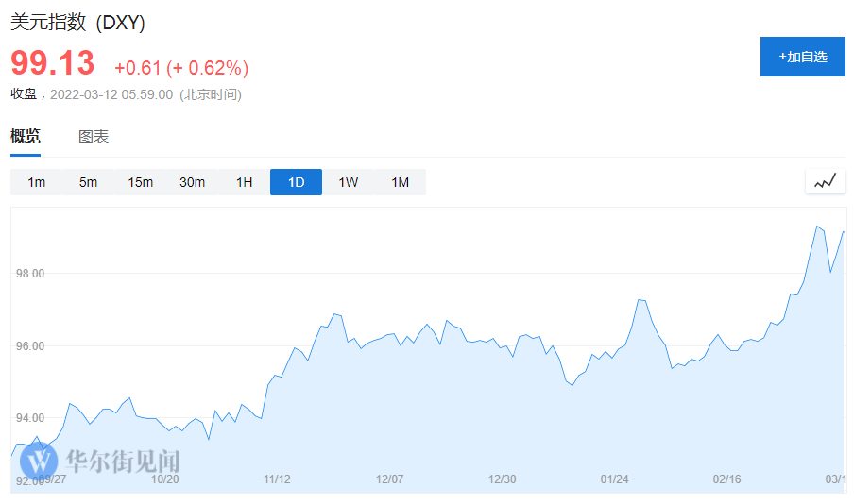Viewport: 854px width, 504px height.
Task: Switch to the 5m interval
Action: click(x=88, y=182)
